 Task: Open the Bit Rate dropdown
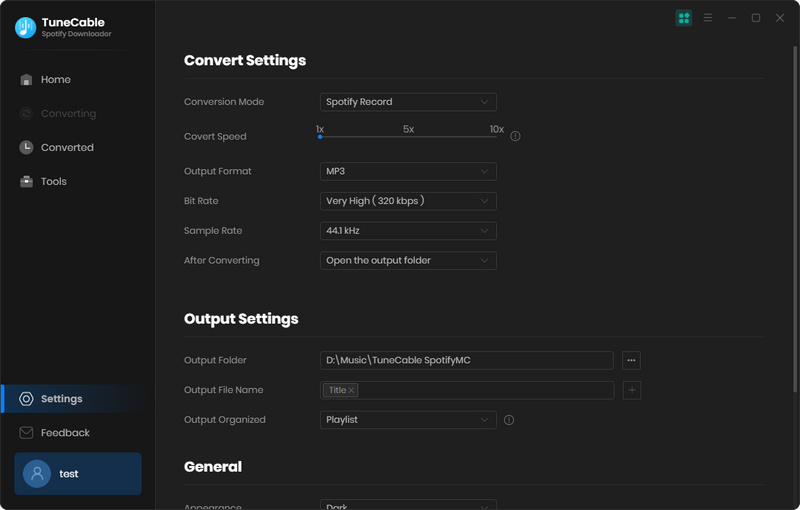coord(408,201)
